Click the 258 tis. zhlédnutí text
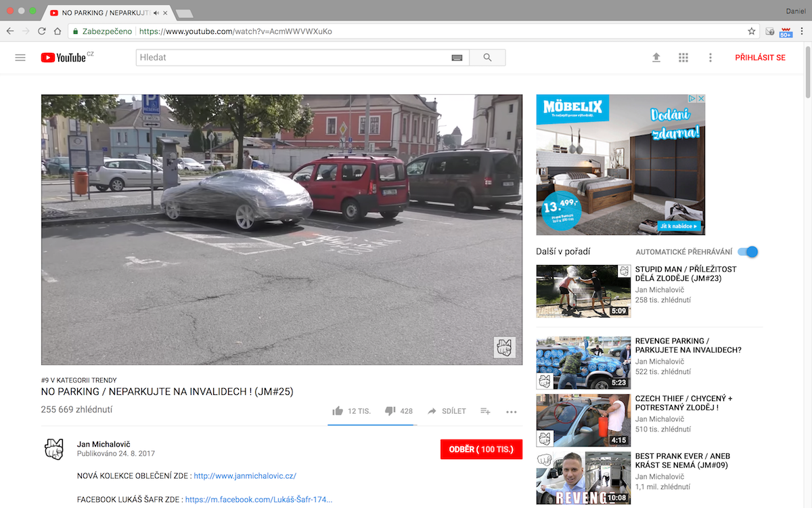This screenshot has width=812, height=508. click(x=663, y=300)
